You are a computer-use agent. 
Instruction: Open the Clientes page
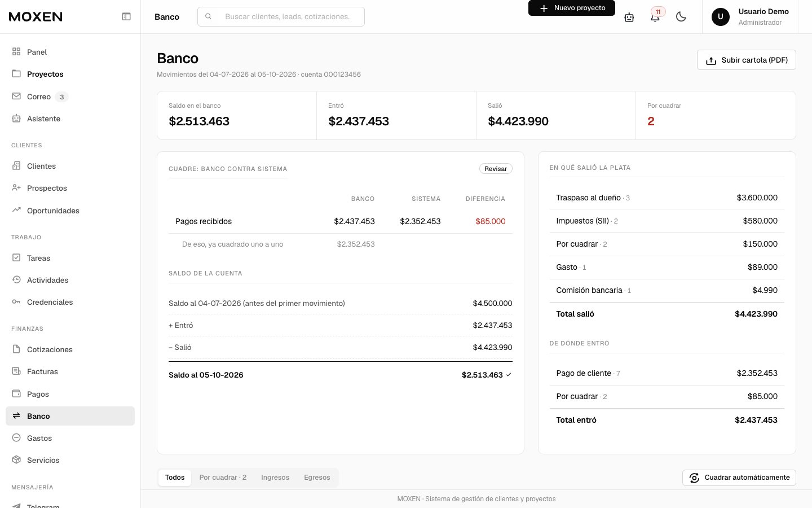70,166
